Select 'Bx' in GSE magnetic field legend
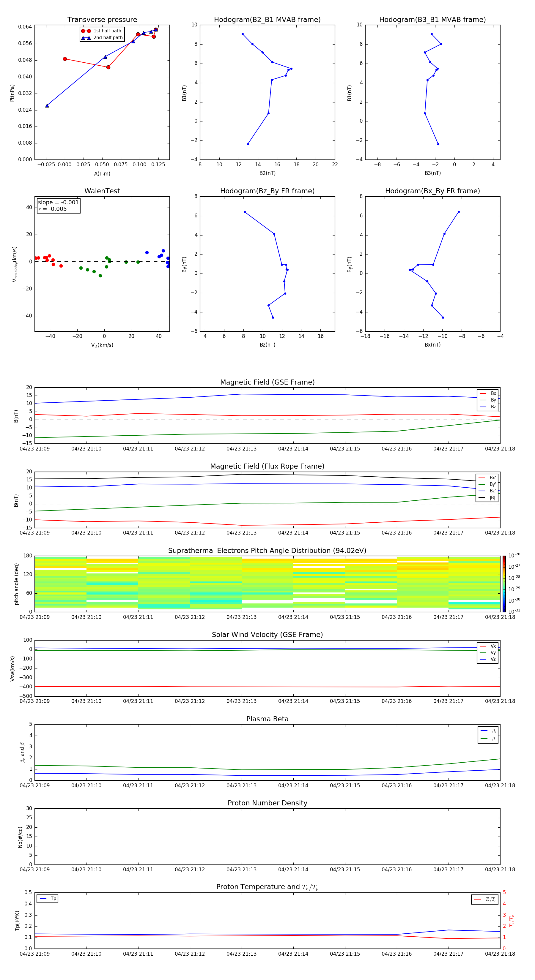Image resolution: width=535 pixels, height=980 pixels. (x=488, y=393)
